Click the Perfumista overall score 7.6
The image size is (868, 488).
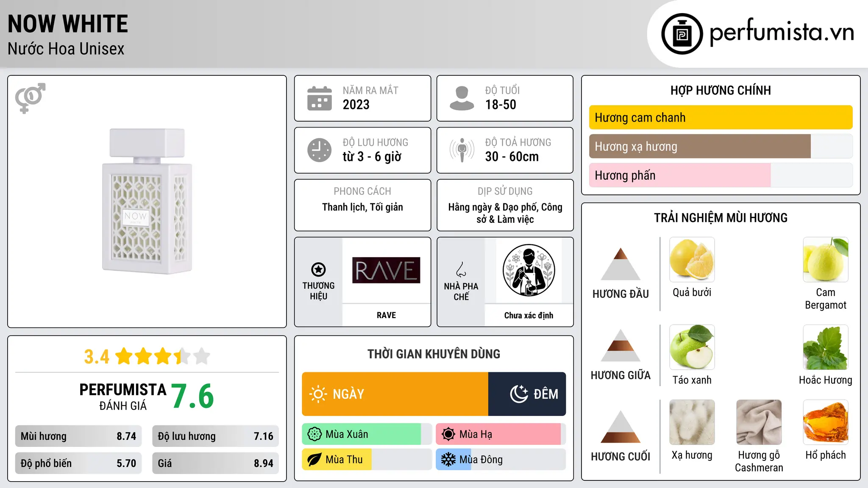click(192, 396)
